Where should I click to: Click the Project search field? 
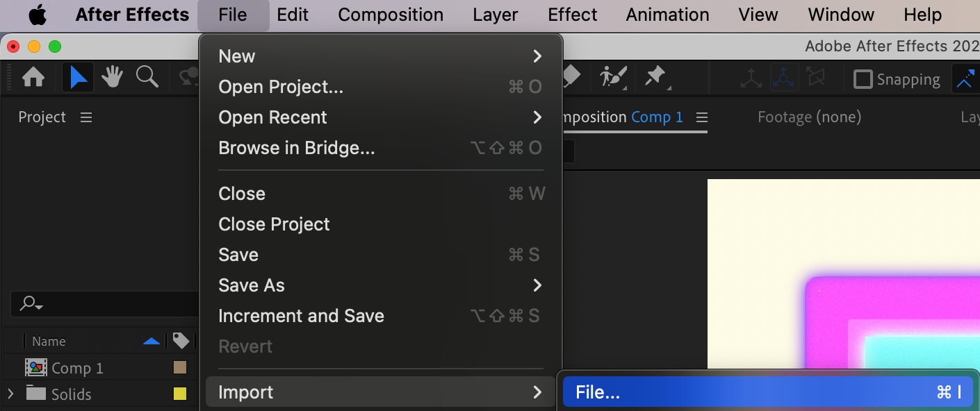coord(104,303)
